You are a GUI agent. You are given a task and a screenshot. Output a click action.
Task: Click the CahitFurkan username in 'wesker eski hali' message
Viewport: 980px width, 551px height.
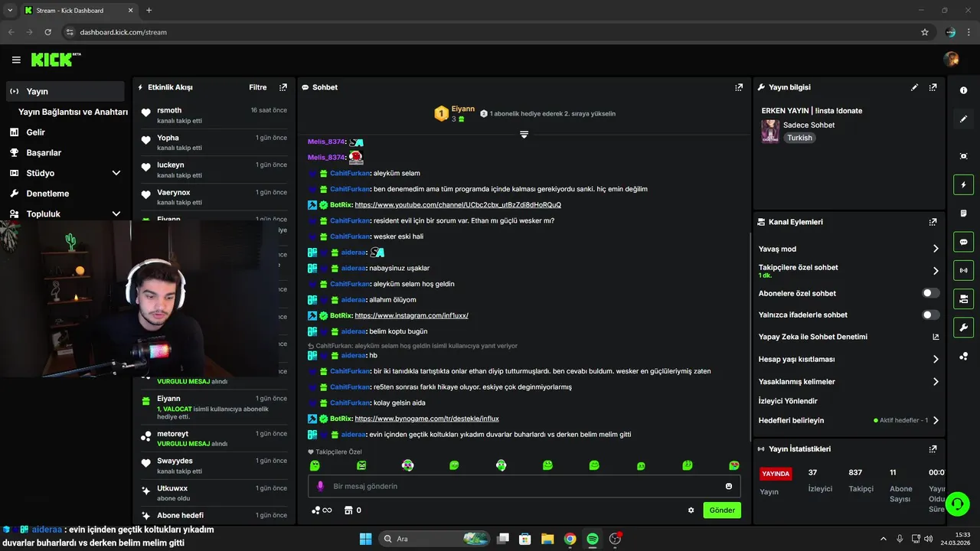coord(350,236)
